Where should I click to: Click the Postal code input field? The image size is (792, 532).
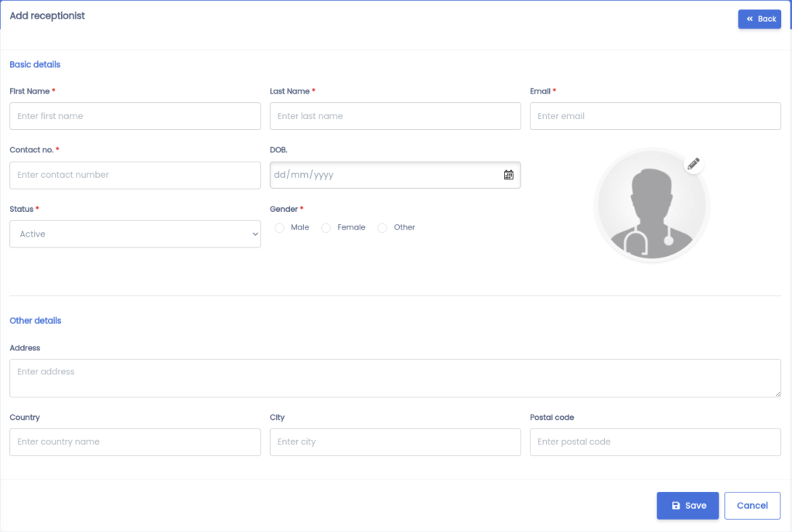click(655, 442)
